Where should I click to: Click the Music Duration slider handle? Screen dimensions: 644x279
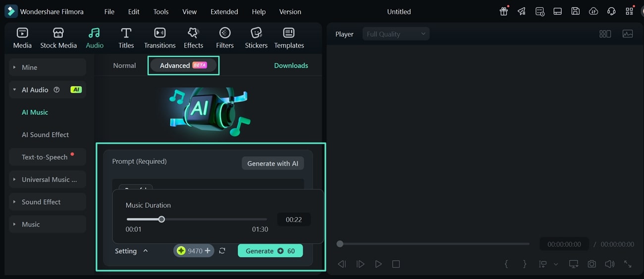[161, 219]
